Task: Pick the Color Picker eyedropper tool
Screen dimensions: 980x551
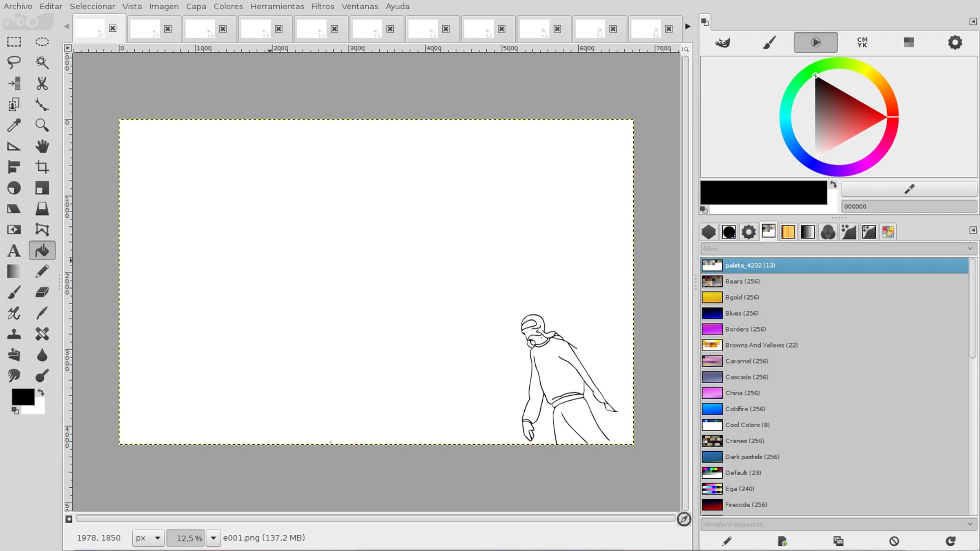Action: (14, 125)
